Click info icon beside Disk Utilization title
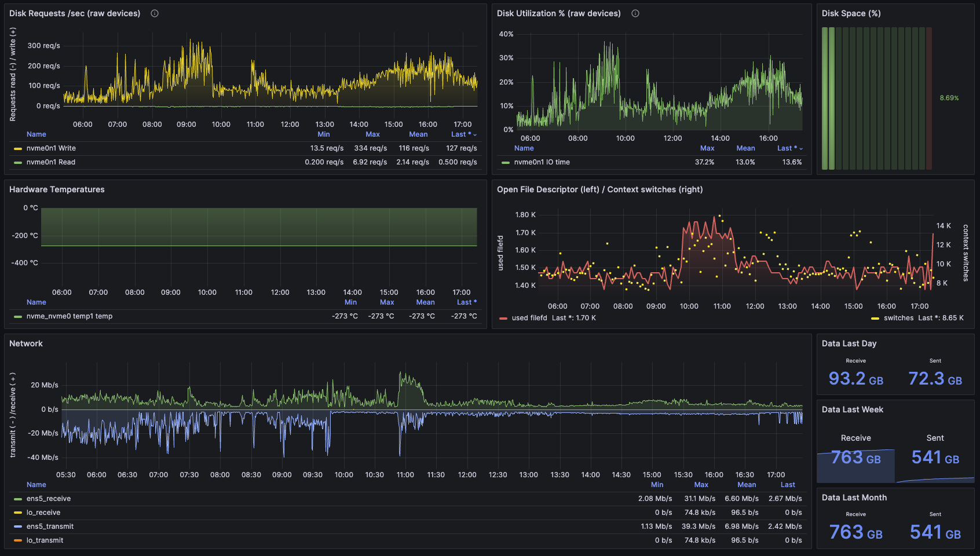The height and width of the screenshot is (556, 980). [x=635, y=13]
